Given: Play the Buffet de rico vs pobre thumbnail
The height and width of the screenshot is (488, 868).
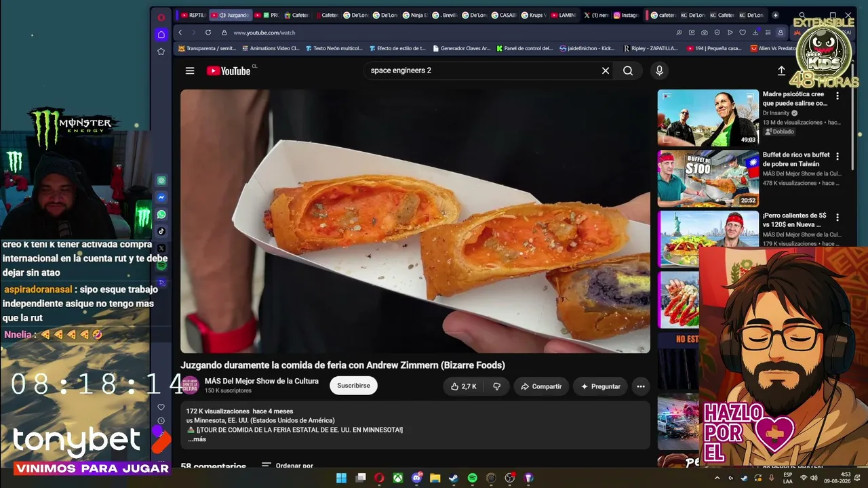Looking at the screenshot, I should (708, 178).
